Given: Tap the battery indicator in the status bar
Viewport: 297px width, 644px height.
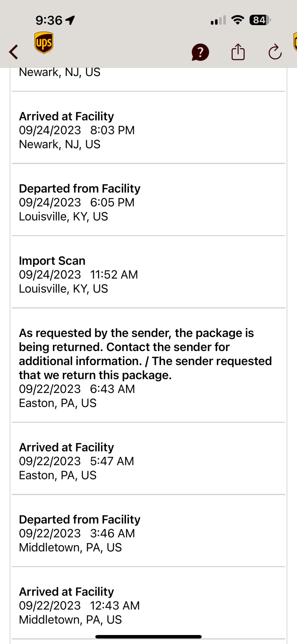Looking at the screenshot, I should pos(260,20).
